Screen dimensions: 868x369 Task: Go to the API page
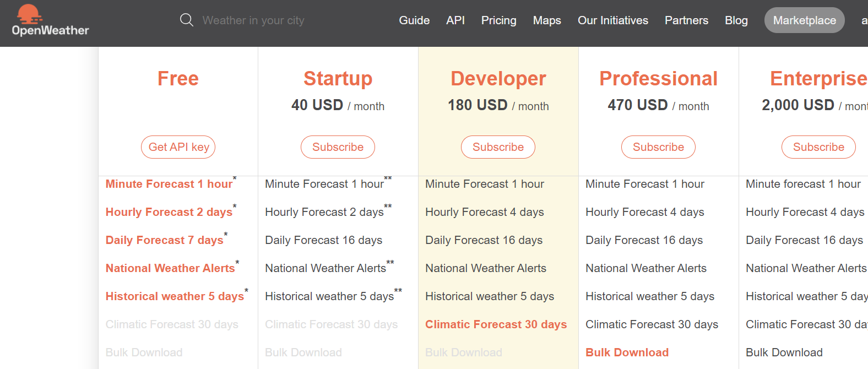click(455, 20)
